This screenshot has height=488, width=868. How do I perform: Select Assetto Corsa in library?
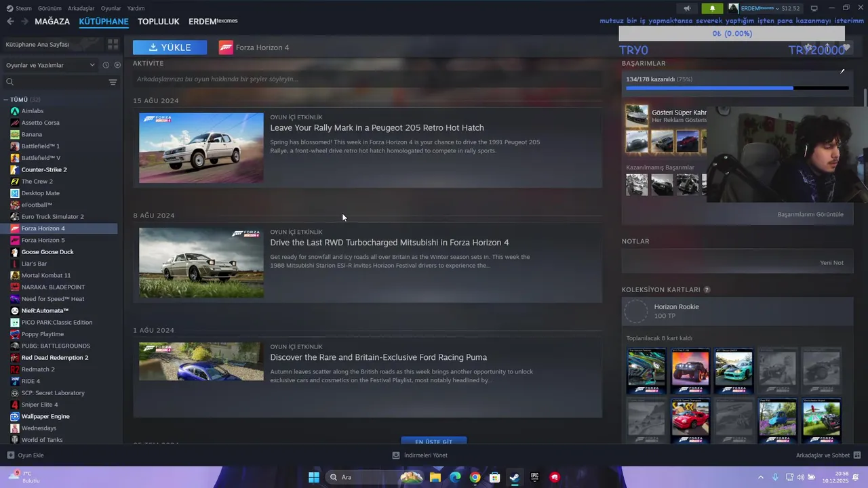point(40,123)
